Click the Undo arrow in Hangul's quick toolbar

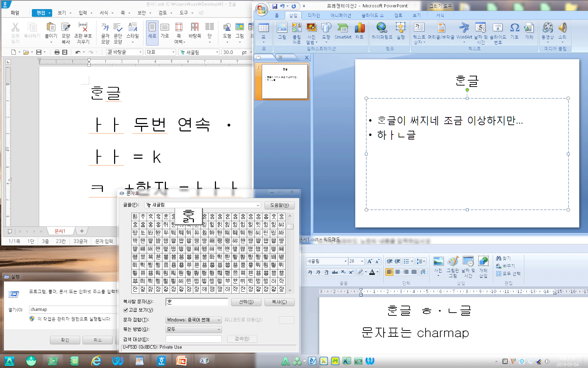click(78, 52)
